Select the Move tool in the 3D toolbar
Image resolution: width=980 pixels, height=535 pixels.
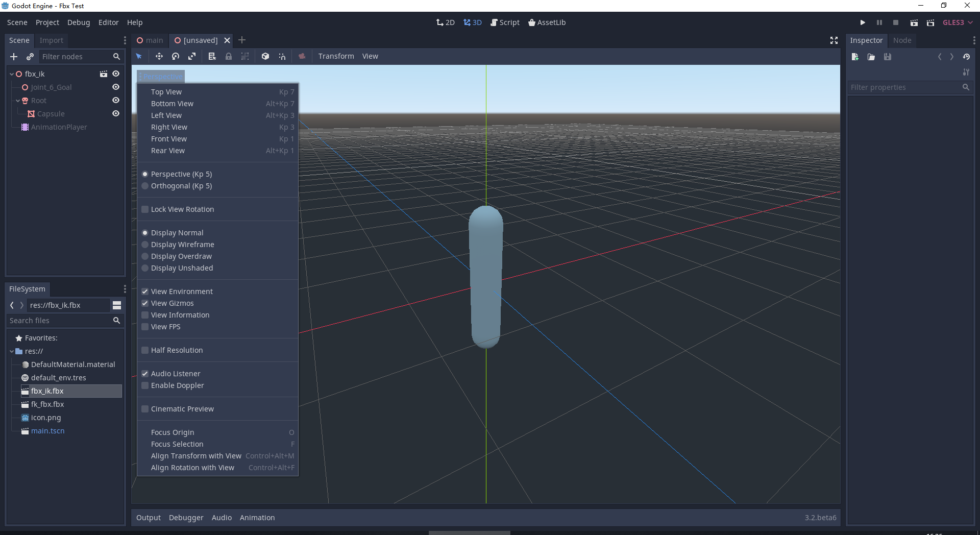[x=159, y=56]
